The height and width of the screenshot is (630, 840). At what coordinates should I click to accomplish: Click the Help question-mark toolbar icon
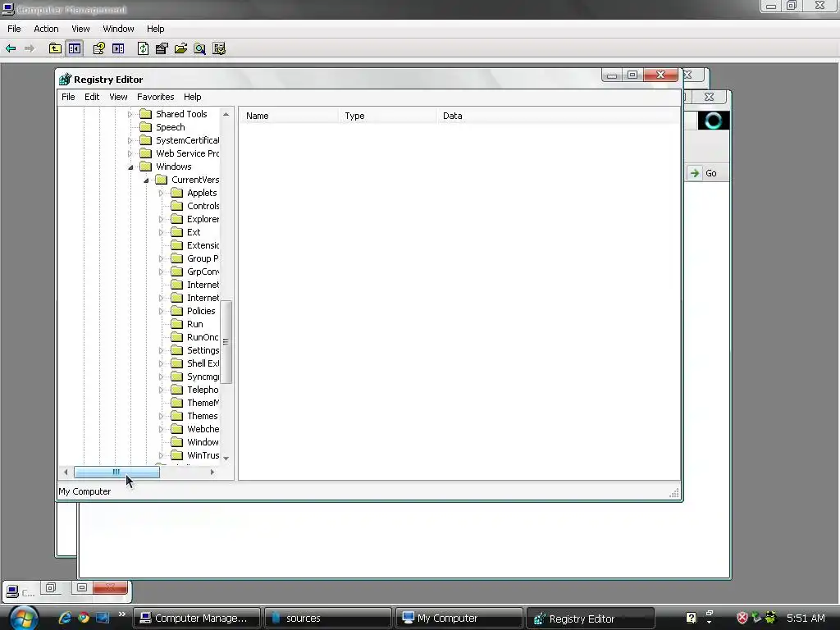pyautogui.click(x=98, y=48)
